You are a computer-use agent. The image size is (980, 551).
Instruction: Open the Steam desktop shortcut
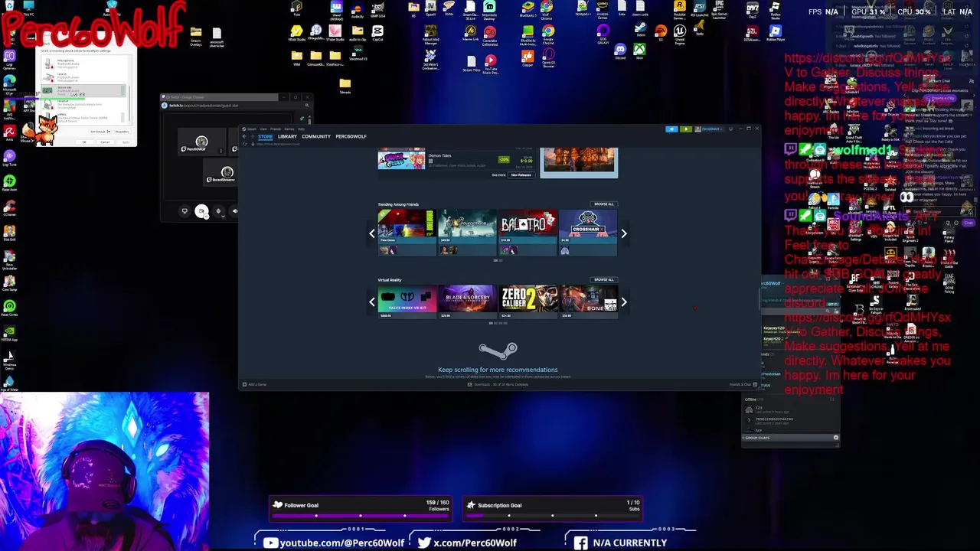coord(640,30)
